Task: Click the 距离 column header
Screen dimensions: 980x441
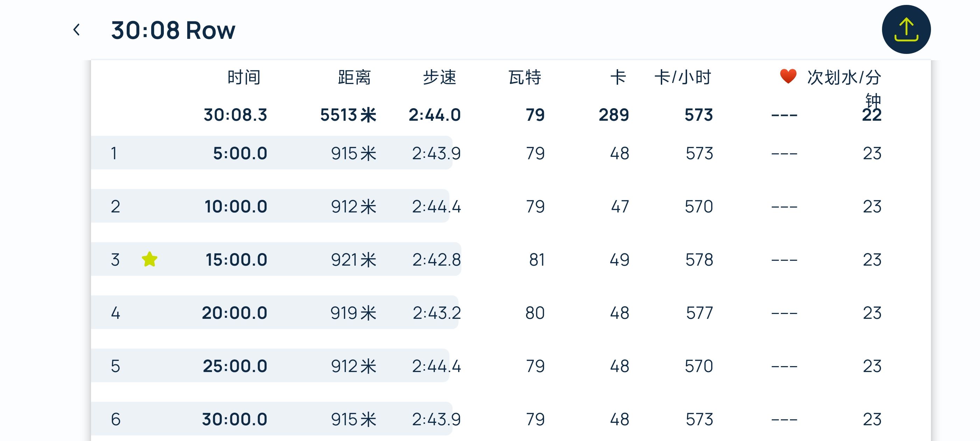Action: click(x=354, y=77)
